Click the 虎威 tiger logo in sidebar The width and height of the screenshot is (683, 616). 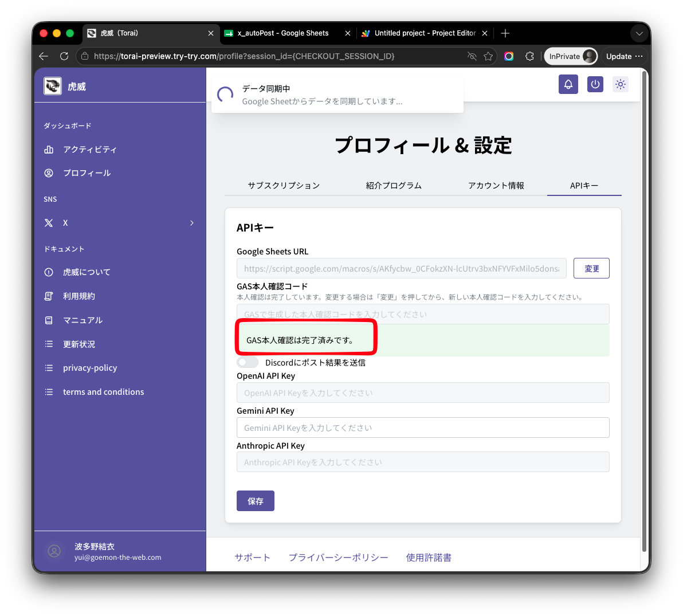[x=53, y=86]
